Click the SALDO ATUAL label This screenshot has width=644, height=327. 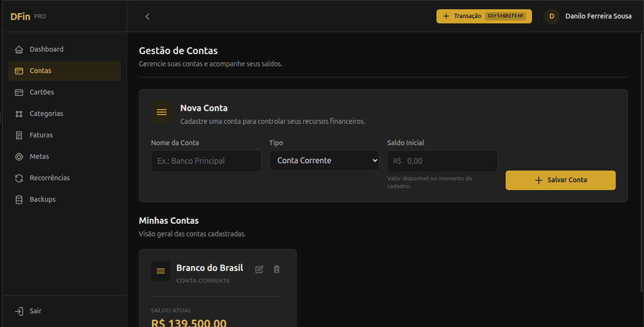tap(171, 310)
